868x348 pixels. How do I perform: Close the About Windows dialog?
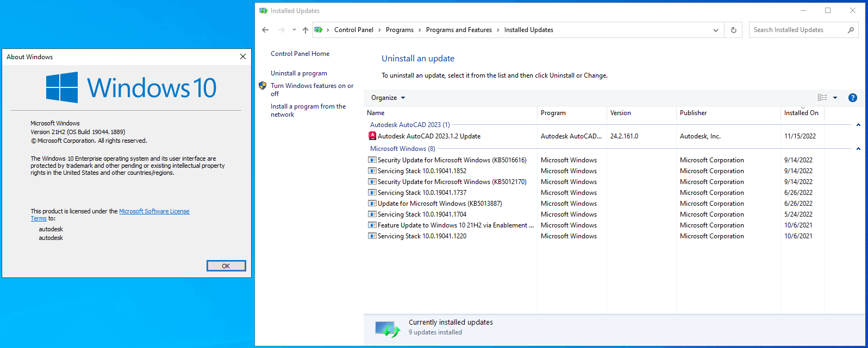tap(243, 56)
